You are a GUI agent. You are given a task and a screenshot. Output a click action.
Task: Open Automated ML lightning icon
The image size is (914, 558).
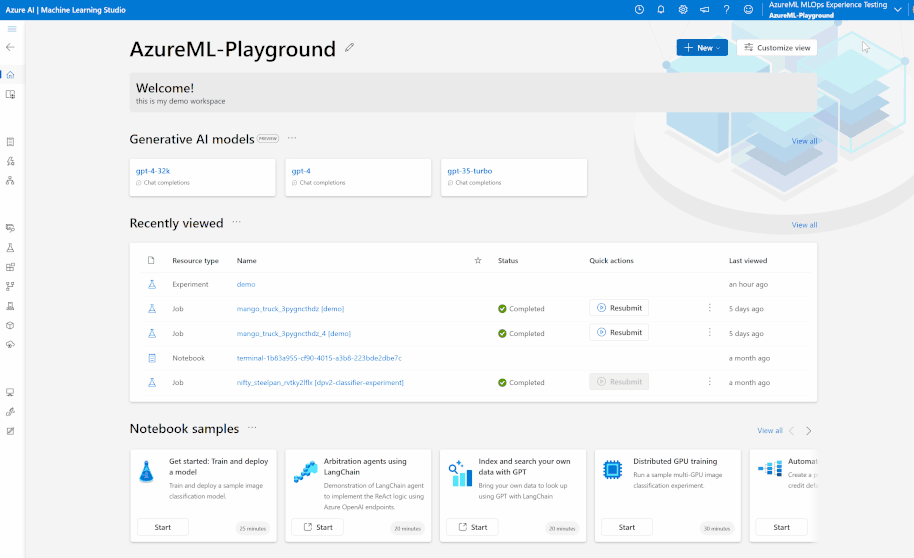pos(10,162)
